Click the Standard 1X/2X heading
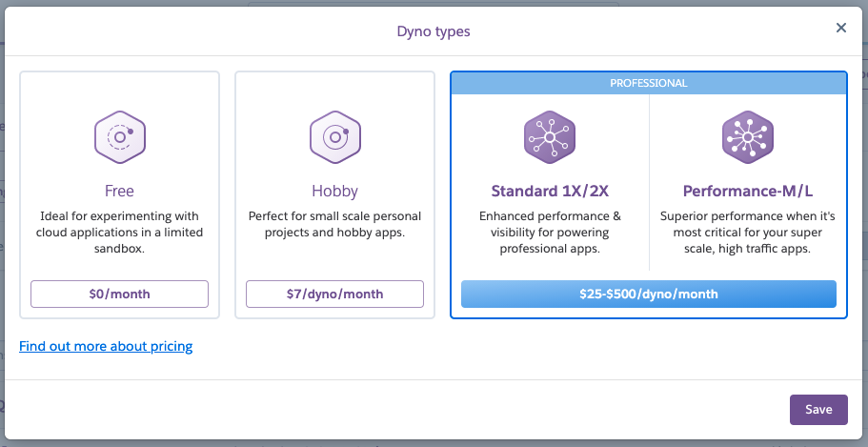 click(550, 191)
